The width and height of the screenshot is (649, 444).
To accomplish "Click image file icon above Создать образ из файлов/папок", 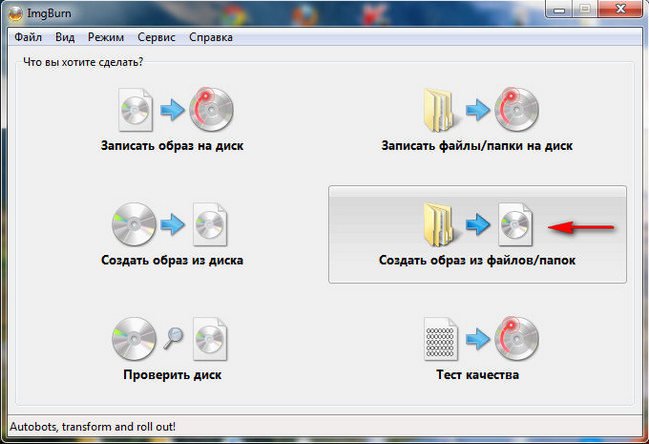I will (515, 225).
